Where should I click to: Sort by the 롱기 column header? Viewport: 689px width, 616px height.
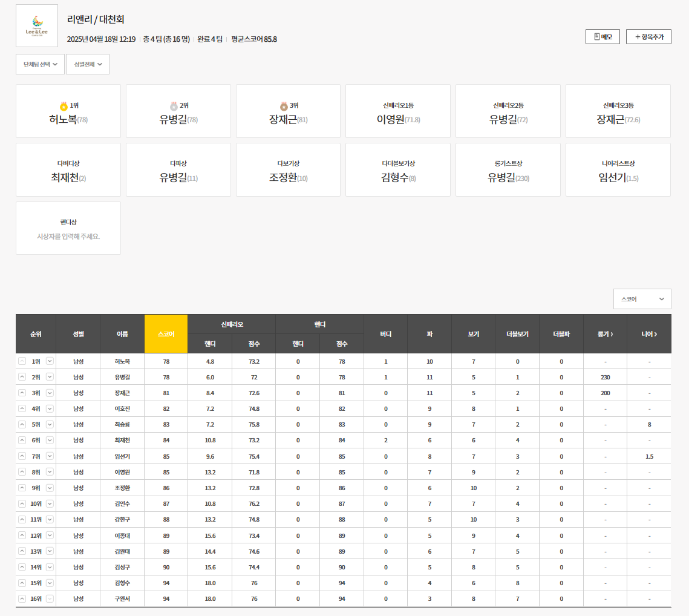[x=605, y=334]
